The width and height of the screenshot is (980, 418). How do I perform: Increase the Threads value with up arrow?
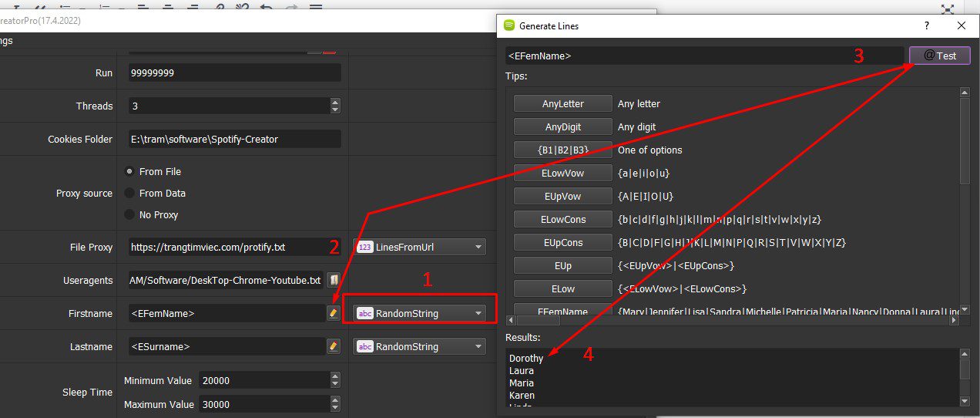coord(334,102)
